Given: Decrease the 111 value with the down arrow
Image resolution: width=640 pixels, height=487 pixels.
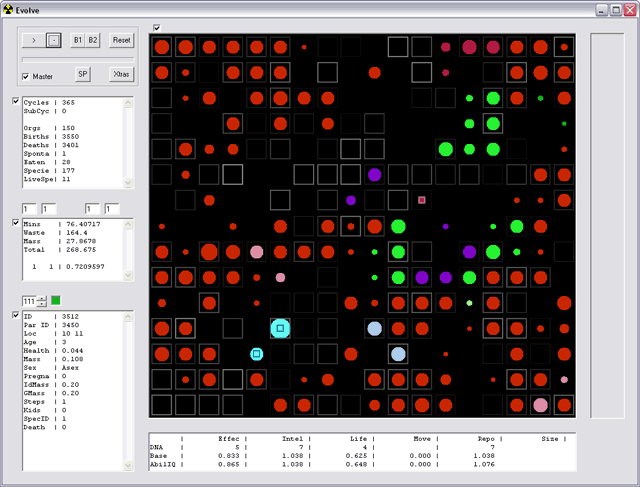Looking at the screenshot, I should 42,304.
